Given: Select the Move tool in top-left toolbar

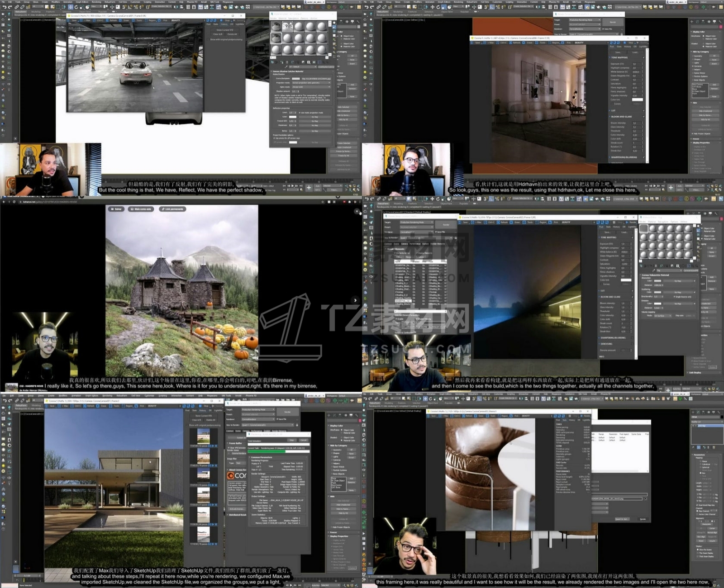Looking at the screenshot, I should (x=71, y=7).
